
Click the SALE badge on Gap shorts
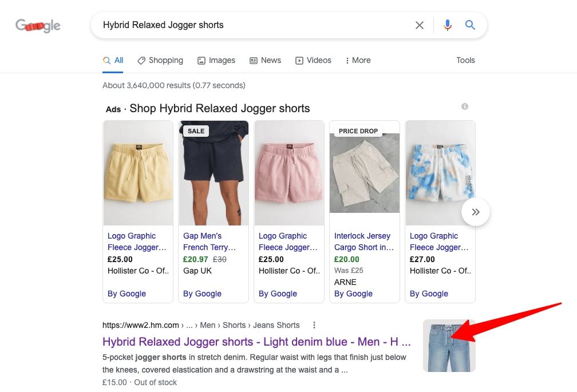[196, 131]
